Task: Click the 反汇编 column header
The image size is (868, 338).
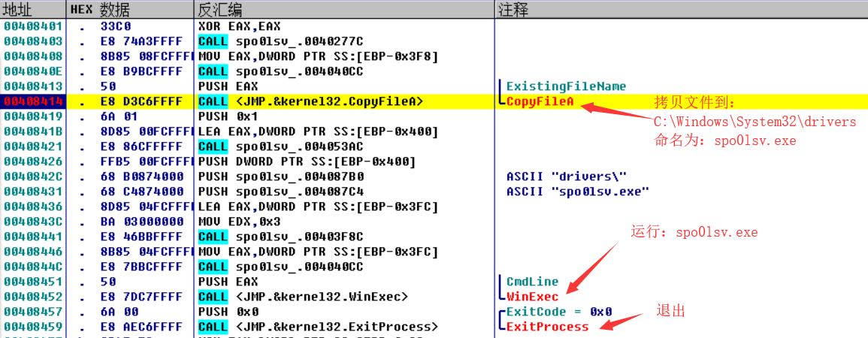Action: [219, 10]
